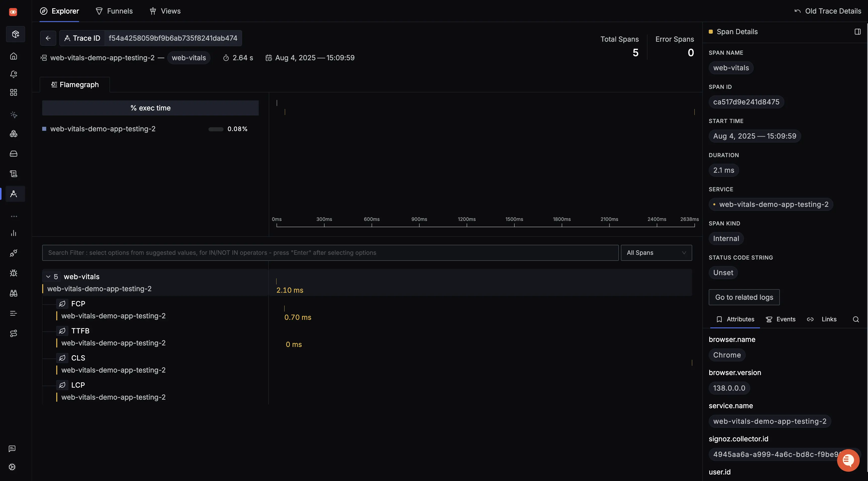Click the Go to related logs button
Image resolution: width=868 pixels, height=481 pixels.
click(744, 297)
